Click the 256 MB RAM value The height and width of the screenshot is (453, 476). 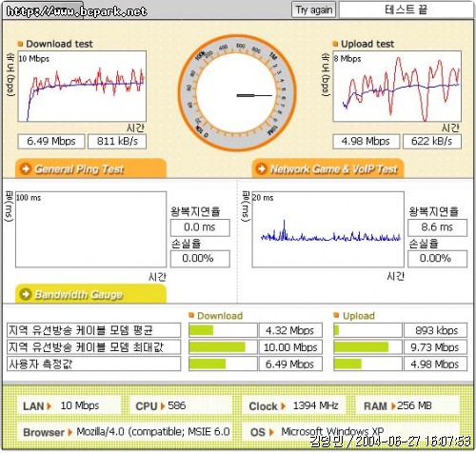(414, 405)
